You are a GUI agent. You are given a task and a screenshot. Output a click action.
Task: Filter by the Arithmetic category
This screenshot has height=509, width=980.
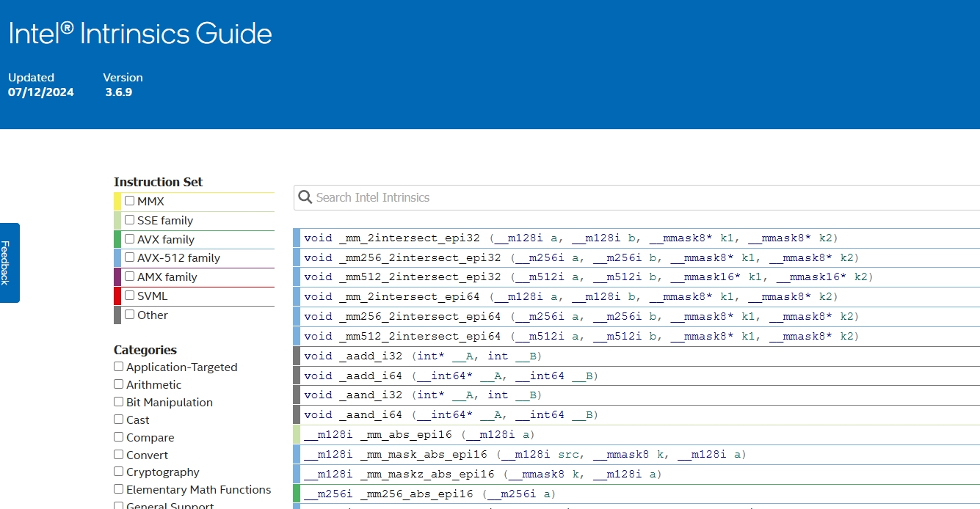[x=118, y=384]
